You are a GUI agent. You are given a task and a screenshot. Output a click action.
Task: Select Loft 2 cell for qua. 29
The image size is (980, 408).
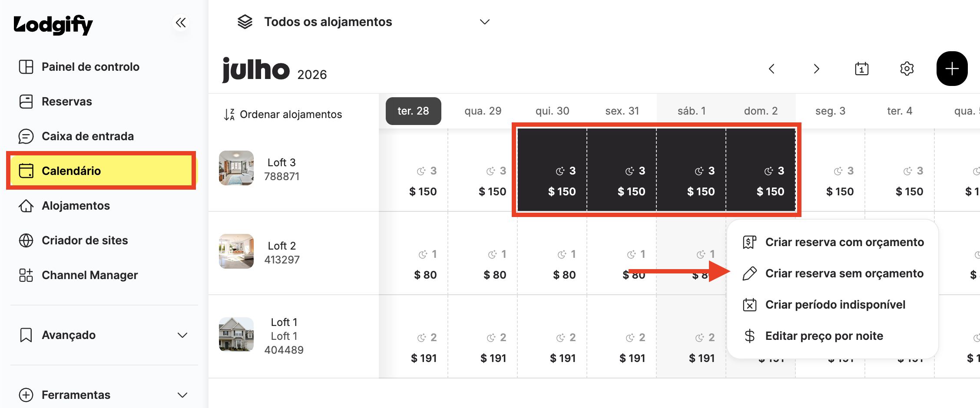click(483, 253)
